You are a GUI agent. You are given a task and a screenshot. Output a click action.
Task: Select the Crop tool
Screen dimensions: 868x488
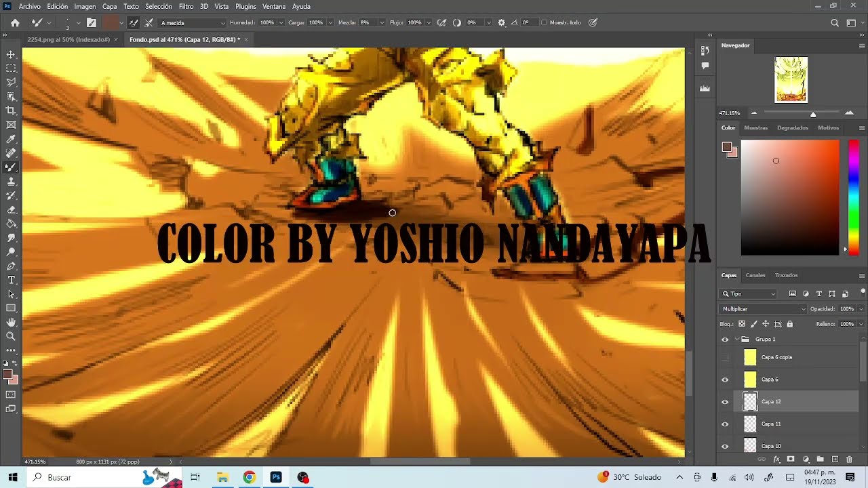click(11, 110)
